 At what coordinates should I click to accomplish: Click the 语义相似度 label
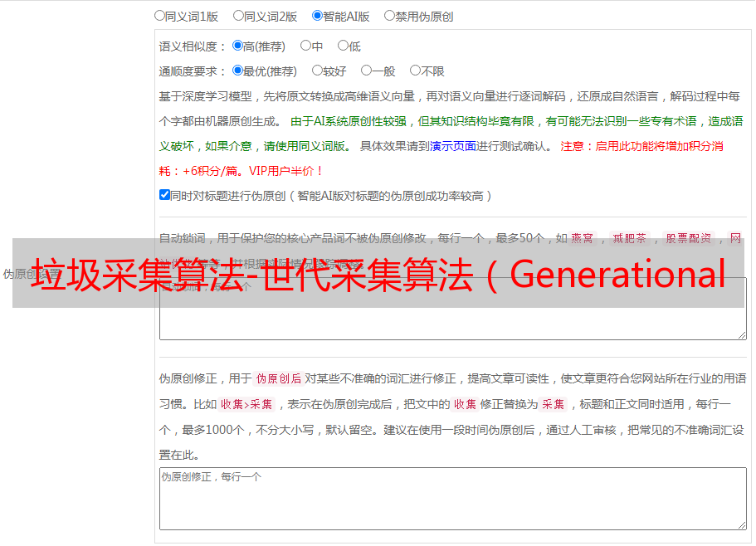(193, 46)
